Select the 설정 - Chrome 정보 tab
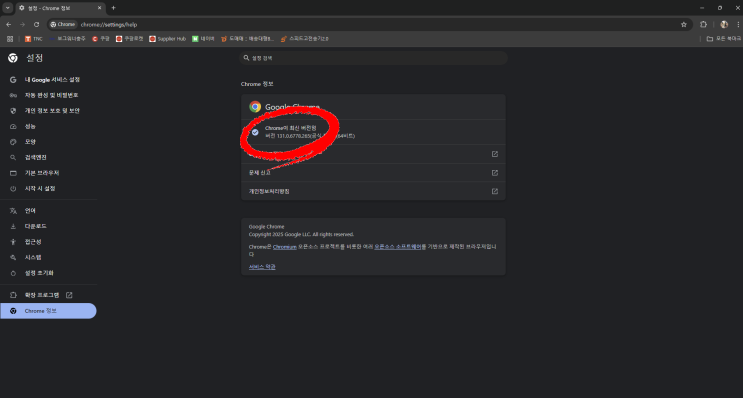Viewport: 743px width, 398px height. [60, 8]
